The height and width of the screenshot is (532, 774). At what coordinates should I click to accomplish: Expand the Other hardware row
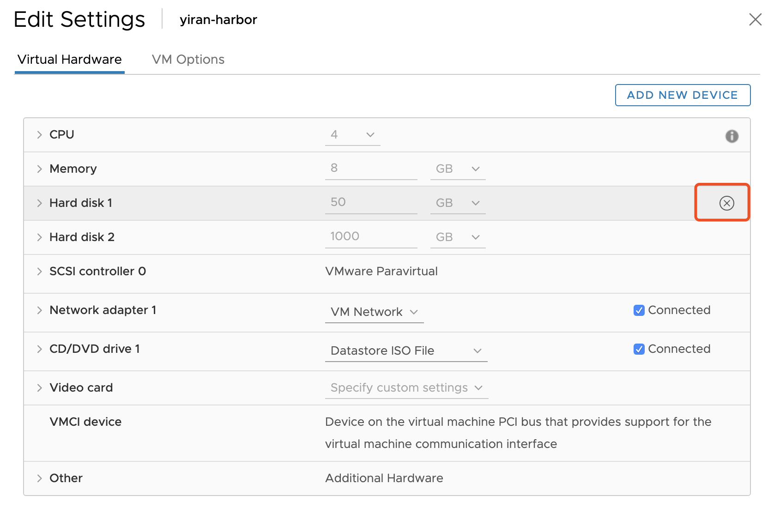tap(40, 478)
